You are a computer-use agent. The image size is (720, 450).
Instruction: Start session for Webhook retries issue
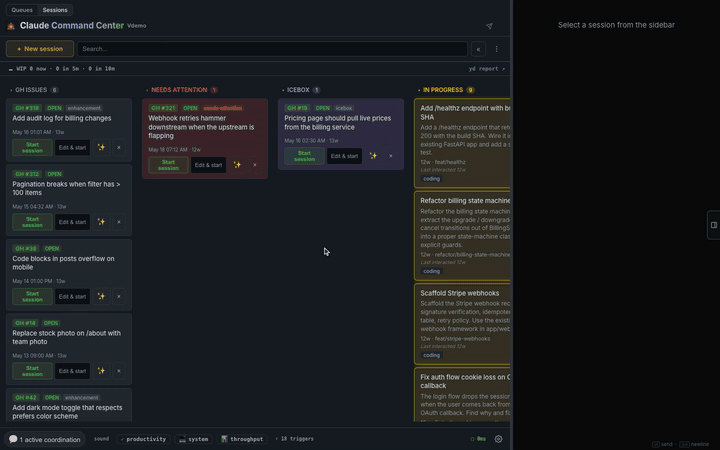click(x=168, y=165)
